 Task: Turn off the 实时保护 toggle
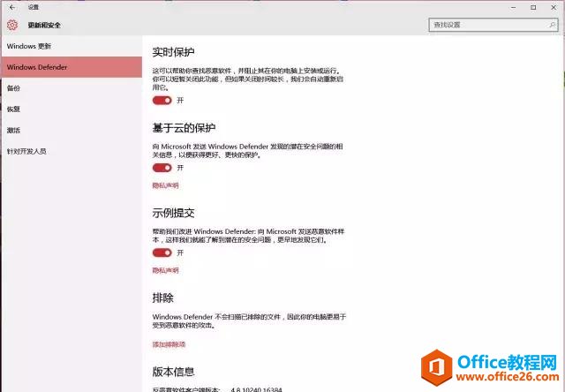[x=162, y=100]
